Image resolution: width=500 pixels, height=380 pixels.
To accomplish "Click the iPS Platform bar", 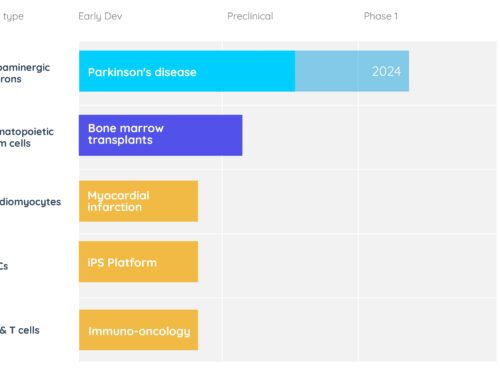I will [138, 262].
